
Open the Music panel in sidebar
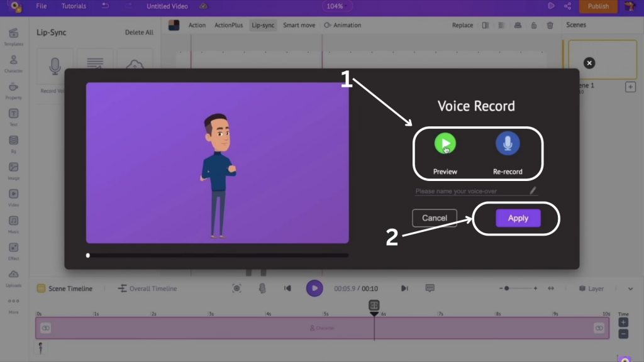[x=13, y=224]
